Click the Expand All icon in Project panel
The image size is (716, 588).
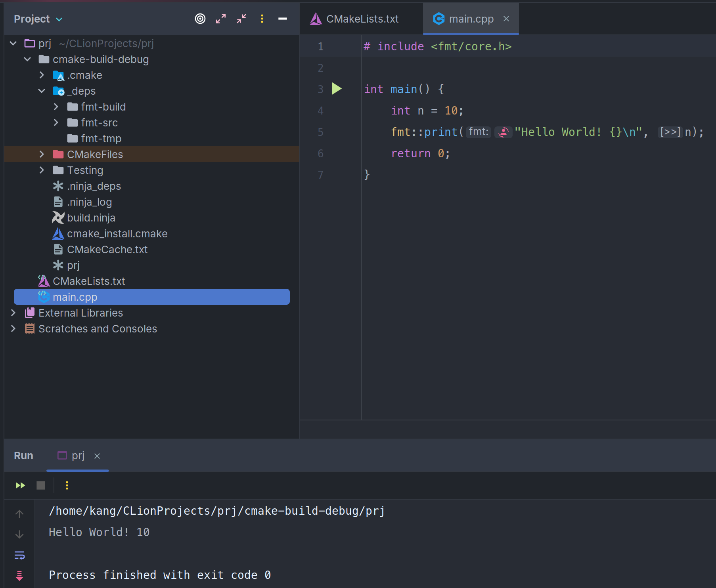221,19
